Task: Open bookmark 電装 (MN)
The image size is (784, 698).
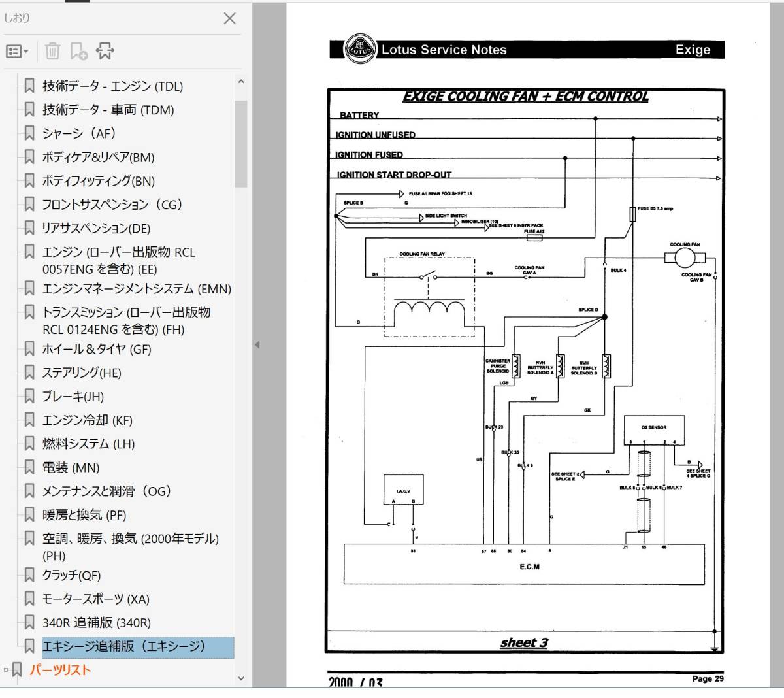Action: click(x=71, y=468)
